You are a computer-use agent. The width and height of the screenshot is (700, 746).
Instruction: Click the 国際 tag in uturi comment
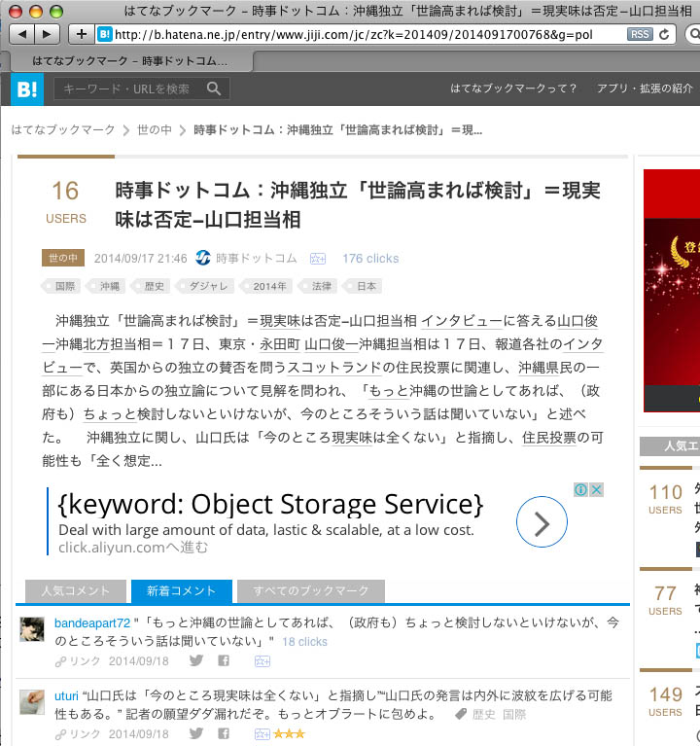point(514,714)
